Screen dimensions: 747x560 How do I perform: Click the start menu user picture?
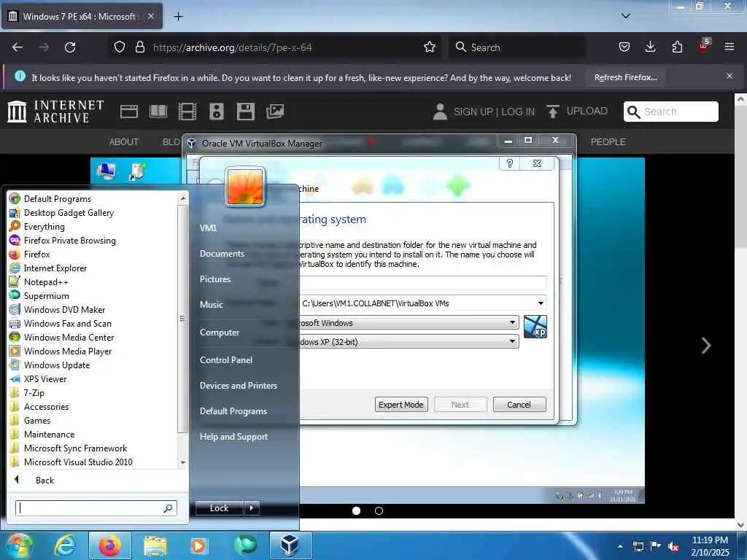click(x=245, y=186)
